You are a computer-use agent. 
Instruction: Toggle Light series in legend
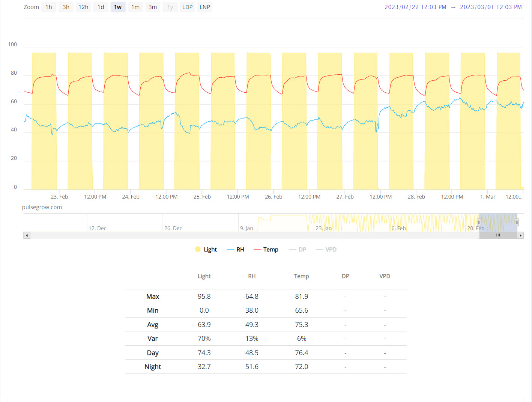click(206, 250)
